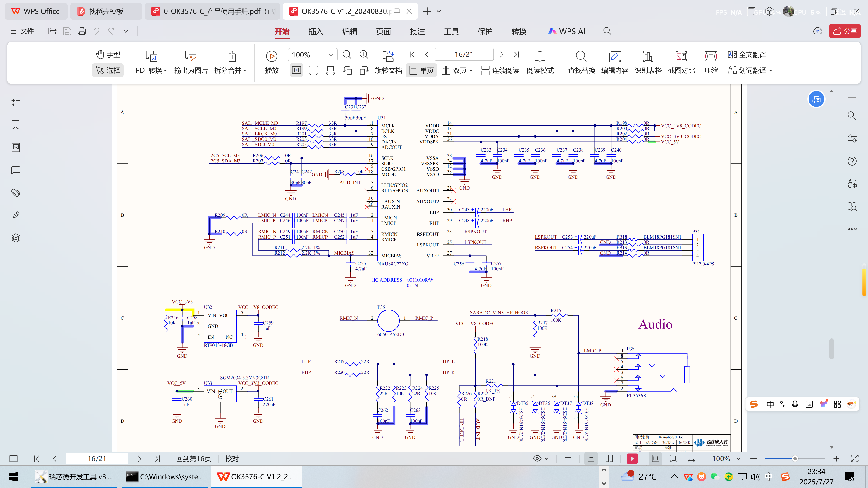
Task: Click the zoom in magnifier
Action: click(x=364, y=54)
